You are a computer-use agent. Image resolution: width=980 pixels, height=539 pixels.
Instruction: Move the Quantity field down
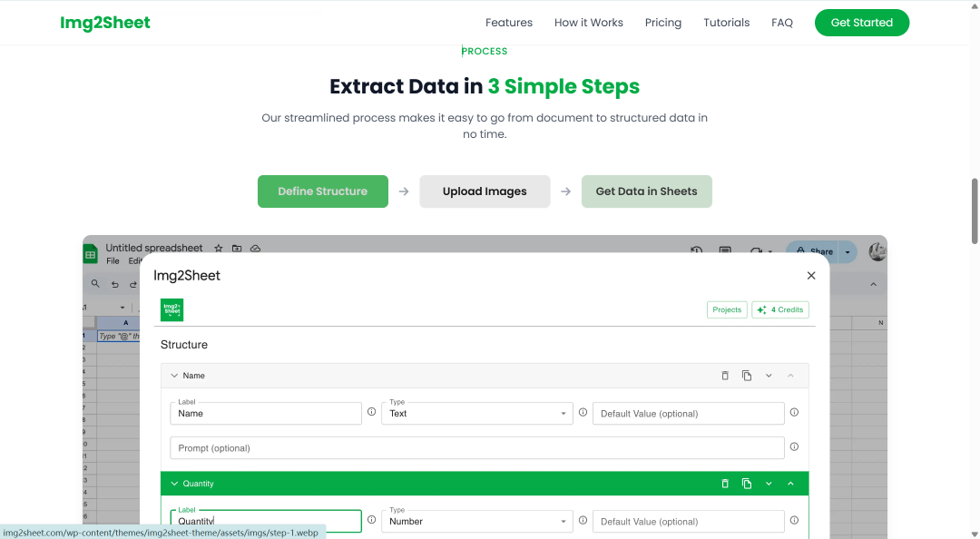tap(769, 484)
